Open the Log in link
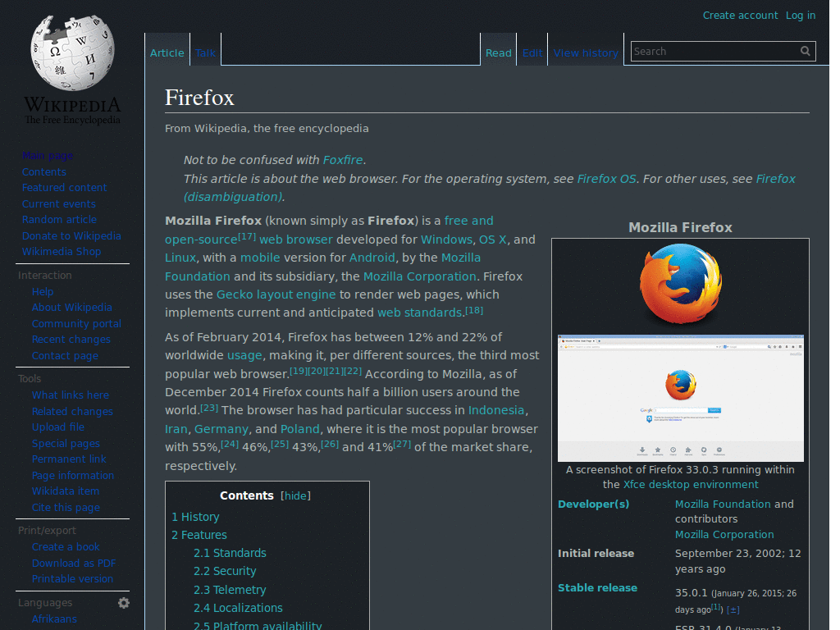This screenshot has width=840, height=630. [x=801, y=15]
